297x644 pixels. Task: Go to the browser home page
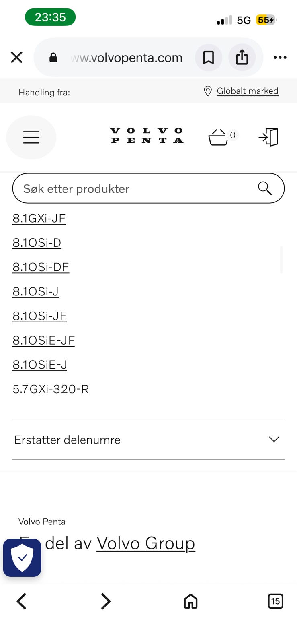190,601
